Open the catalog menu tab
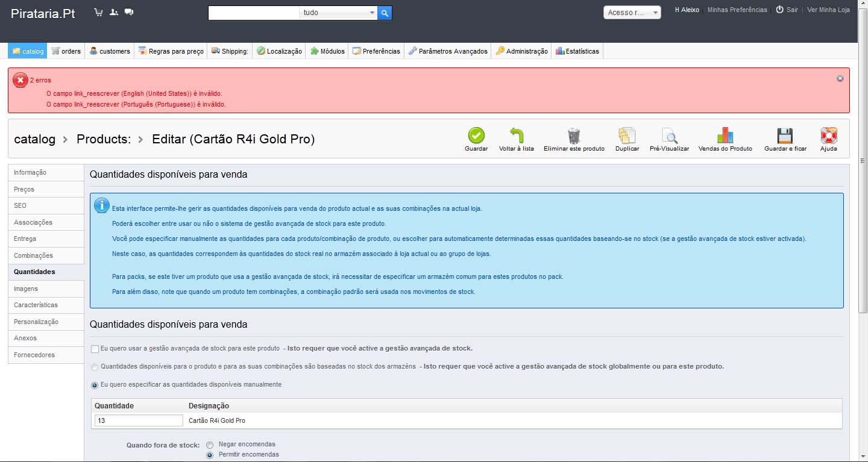 coord(28,51)
